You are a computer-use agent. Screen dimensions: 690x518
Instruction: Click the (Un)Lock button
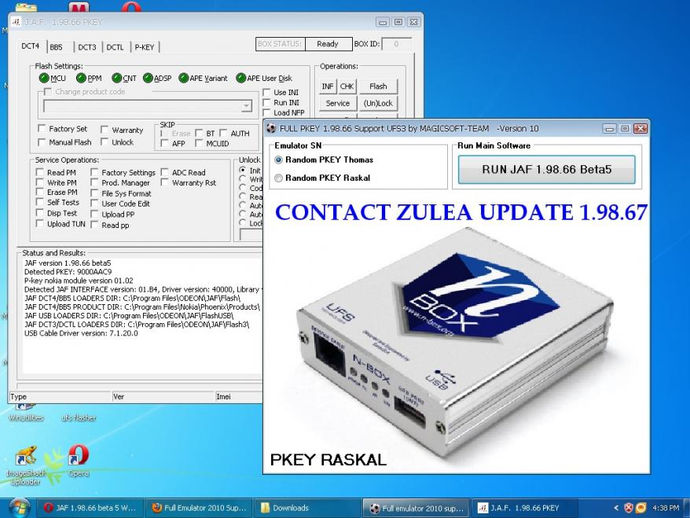tap(378, 103)
